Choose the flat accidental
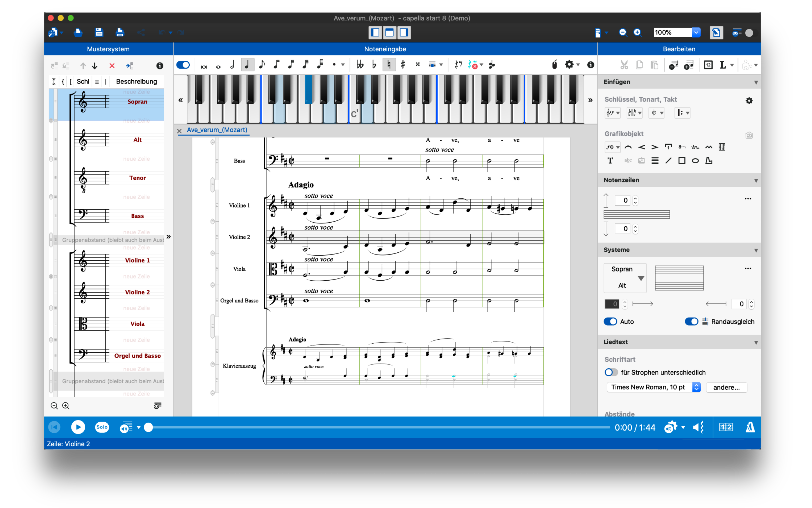 [x=374, y=64]
